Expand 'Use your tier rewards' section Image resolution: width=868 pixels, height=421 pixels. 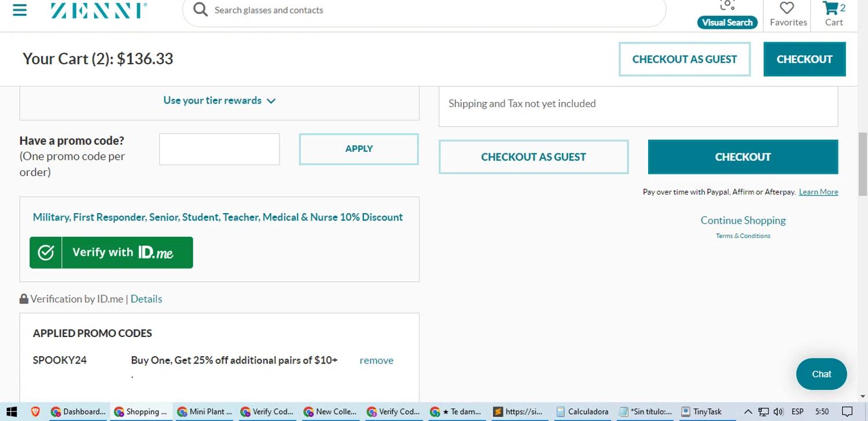pyautogui.click(x=219, y=101)
